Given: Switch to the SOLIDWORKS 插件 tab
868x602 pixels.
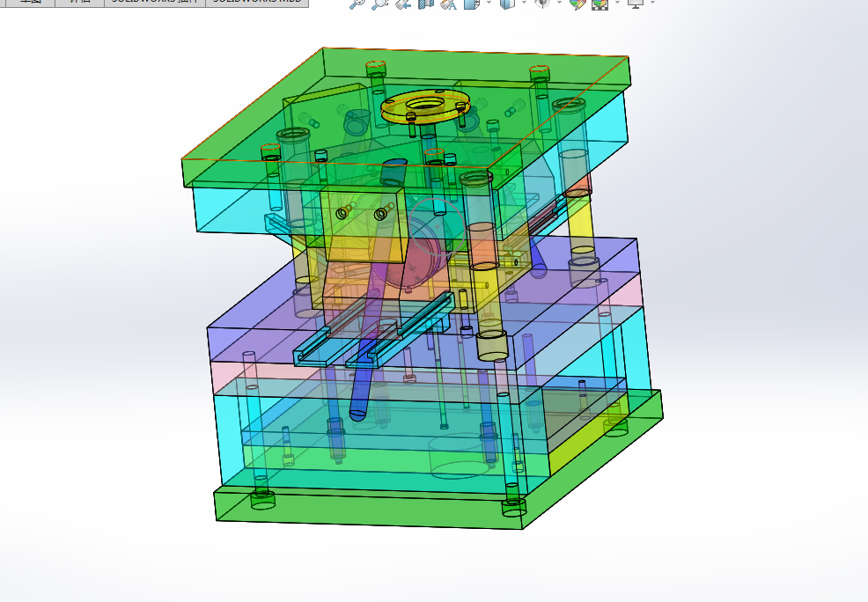Looking at the screenshot, I should pyautogui.click(x=155, y=2).
